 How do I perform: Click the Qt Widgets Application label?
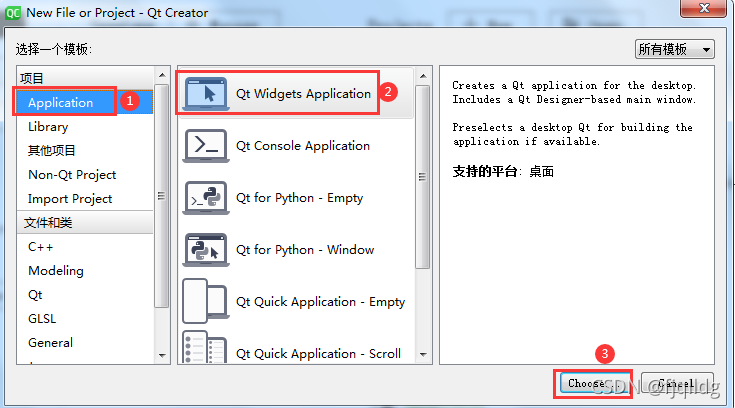tap(303, 94)
